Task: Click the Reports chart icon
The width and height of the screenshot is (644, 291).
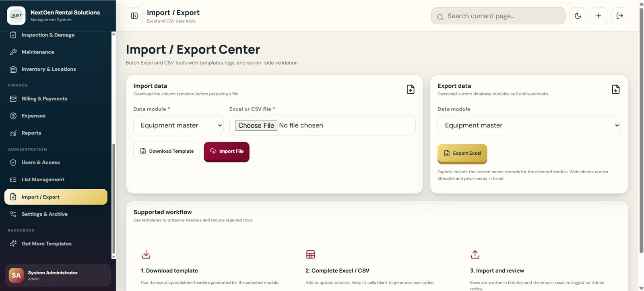Action: [13, 133]
